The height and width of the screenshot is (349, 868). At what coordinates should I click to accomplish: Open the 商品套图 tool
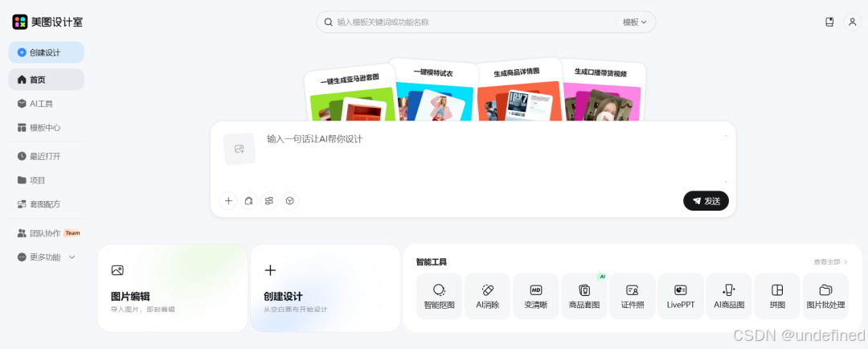coord(584,296)
